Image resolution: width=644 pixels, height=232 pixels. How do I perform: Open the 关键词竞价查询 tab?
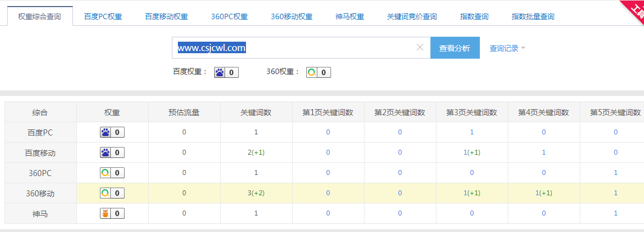coord(412,16)
